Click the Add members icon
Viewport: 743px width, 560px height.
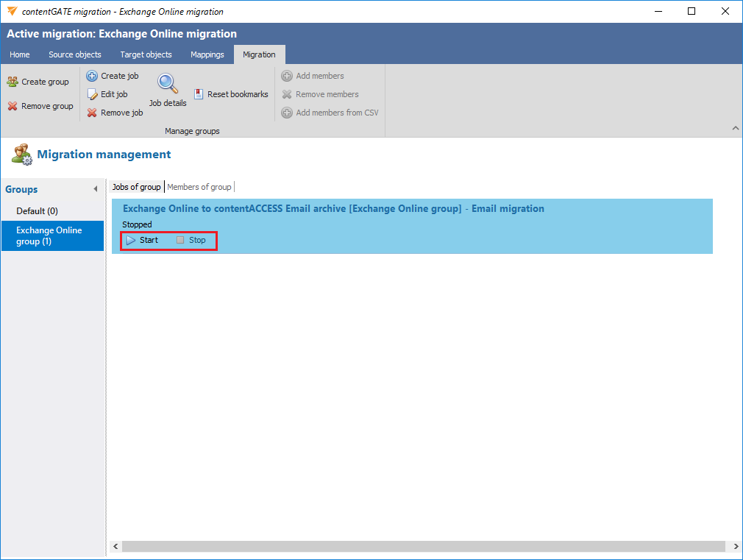coord(287,76)
